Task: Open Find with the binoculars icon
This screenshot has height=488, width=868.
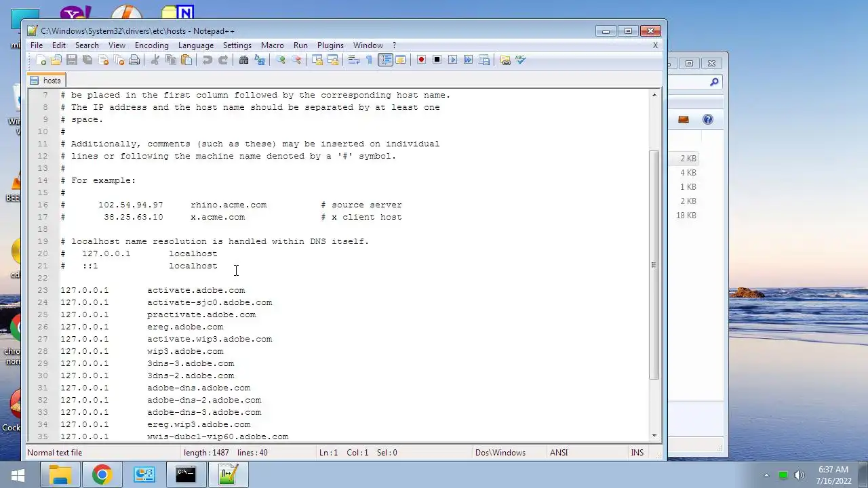Action: point(243,60)
